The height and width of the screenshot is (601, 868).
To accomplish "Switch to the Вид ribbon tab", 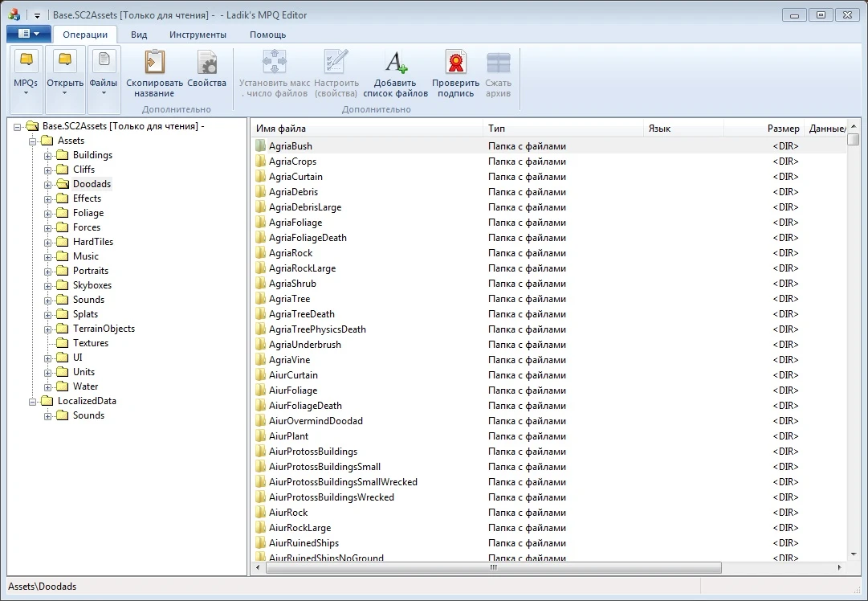I will [138, 35].
